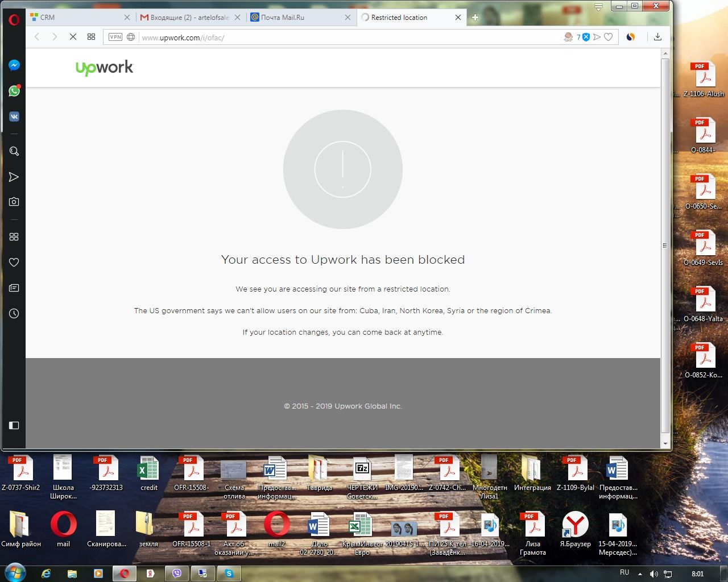
Task: Toggle the VPN badge in the address bar
Action: click(x=115, y=37)
